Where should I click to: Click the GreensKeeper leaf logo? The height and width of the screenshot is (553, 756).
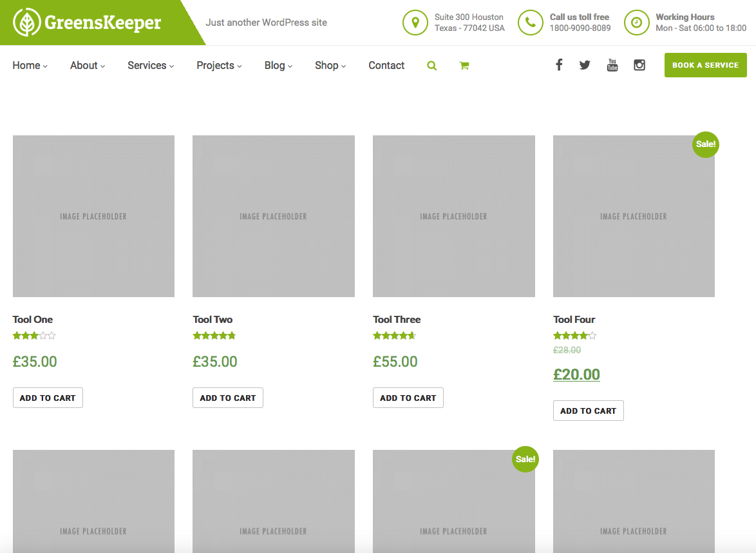[26, 22]
